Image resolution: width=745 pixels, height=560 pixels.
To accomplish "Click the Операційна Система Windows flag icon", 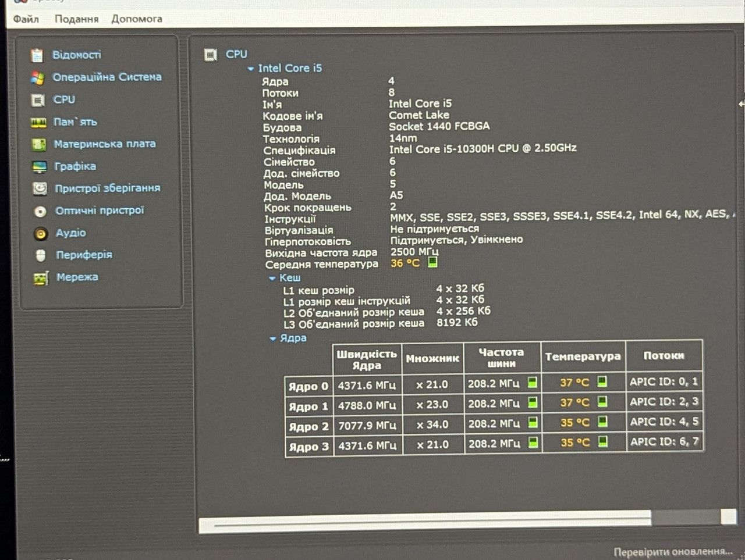I will click(x=38, y=77).
